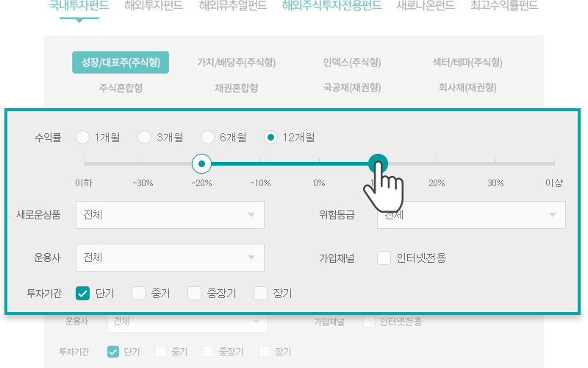
Task: Open the 새로나온펀드 tab
Action: click(x=425, y=7)
